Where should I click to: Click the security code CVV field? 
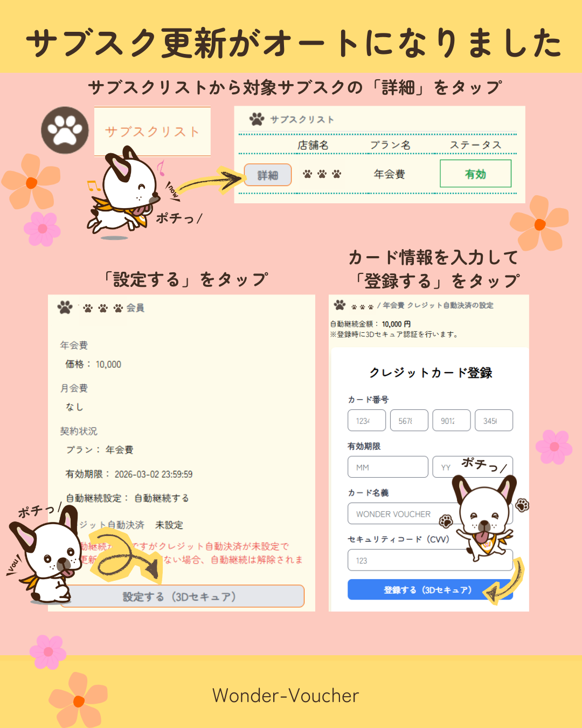[430, 560]
